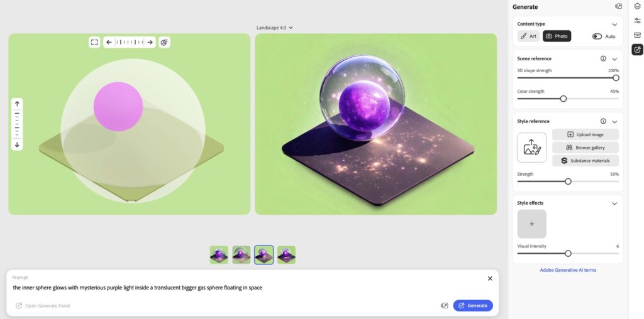Click the Generate panel icon in header

click(x=618, y=6)
